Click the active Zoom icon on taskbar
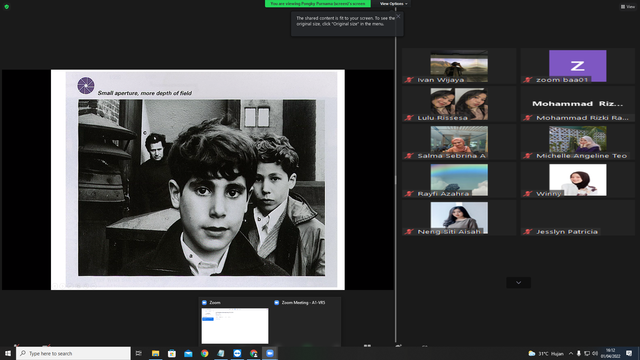The width and height of the screenshot is (640, 360). tap(270, 353)
